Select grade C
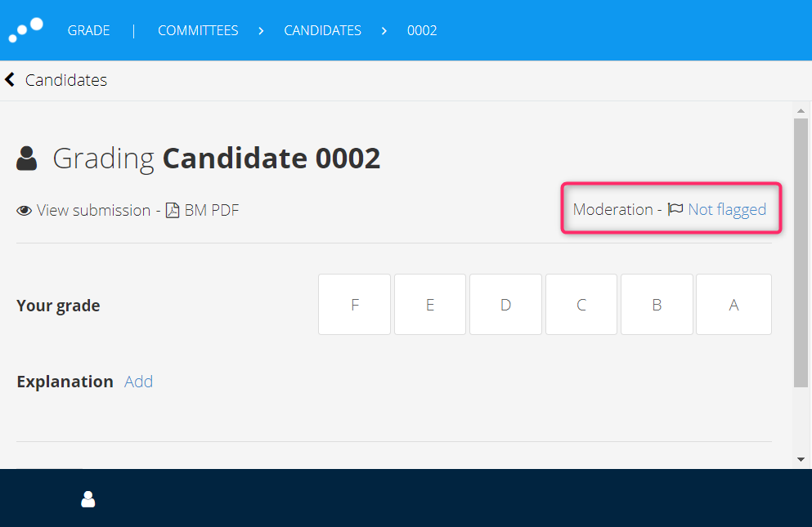The image size is (812, 527). [581, 305]
